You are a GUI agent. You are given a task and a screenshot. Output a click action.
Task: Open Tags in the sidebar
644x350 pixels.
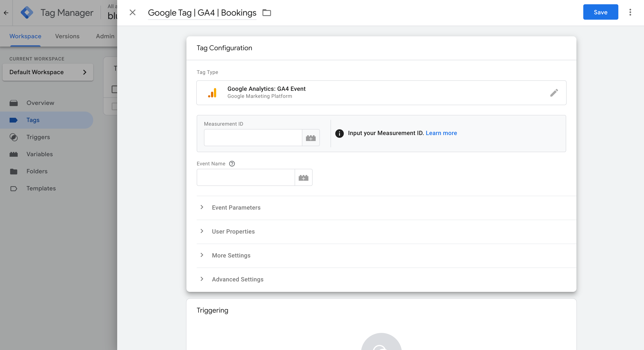coord(46,120)
